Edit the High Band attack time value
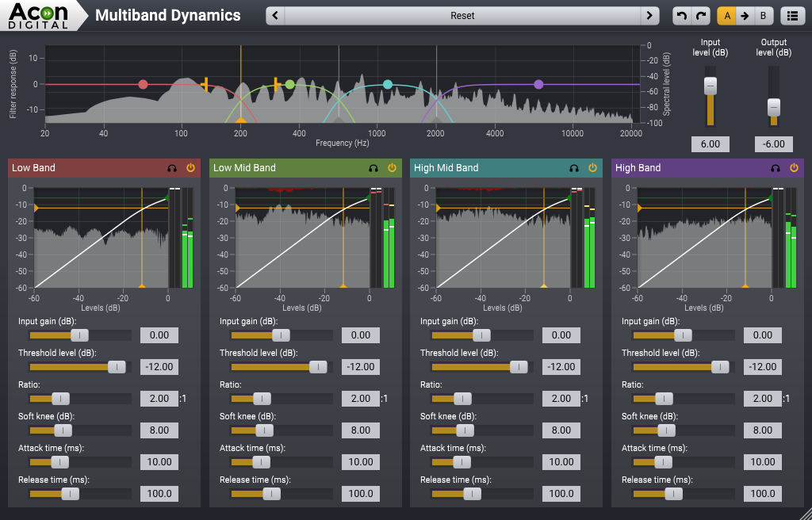This screenshot has height=520, width=812. (x=762, y=461)
